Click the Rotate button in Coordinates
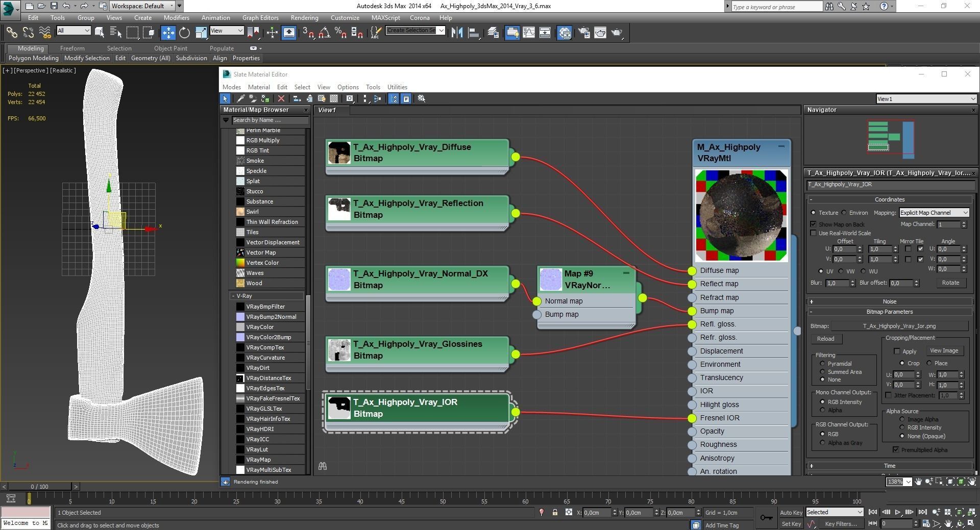This screenshot has height=530, width=980. [x=950, y=283]
